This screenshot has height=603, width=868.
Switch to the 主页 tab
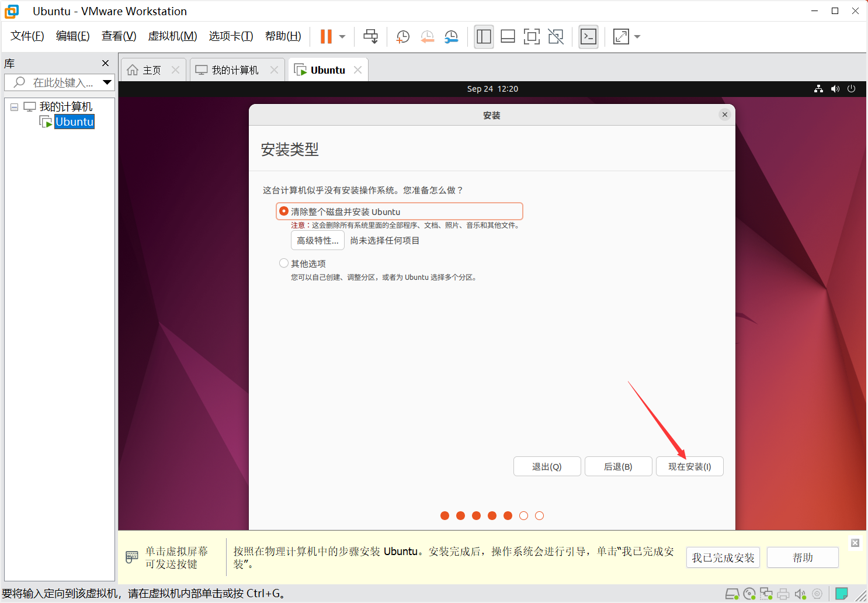(153, 70)
